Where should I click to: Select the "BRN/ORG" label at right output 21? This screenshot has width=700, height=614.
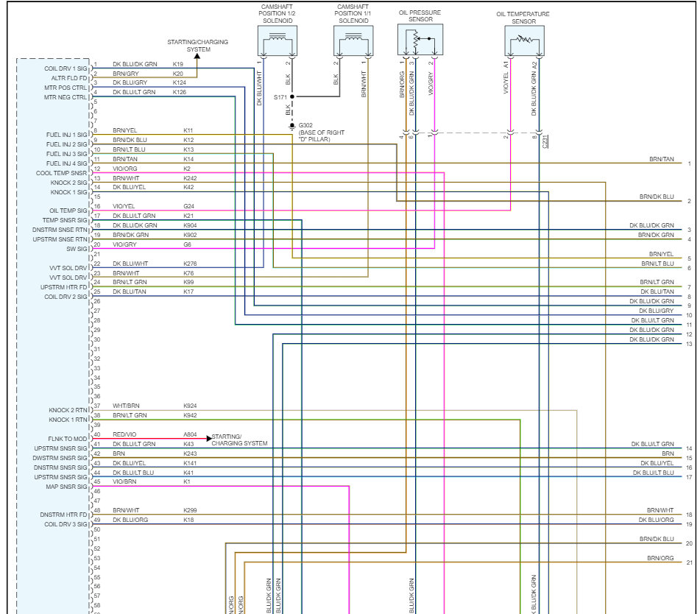(x=660, y=558)
